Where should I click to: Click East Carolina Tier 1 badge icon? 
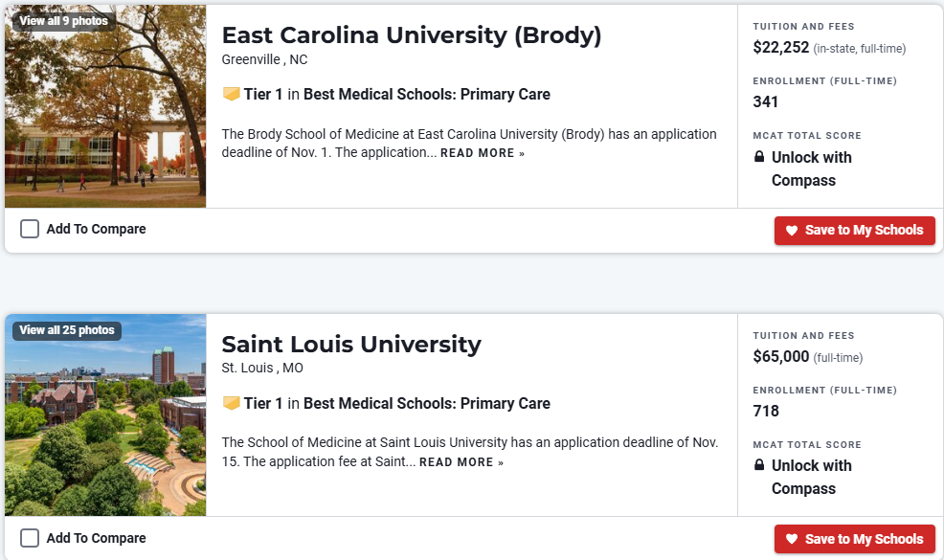click(231, 94)
